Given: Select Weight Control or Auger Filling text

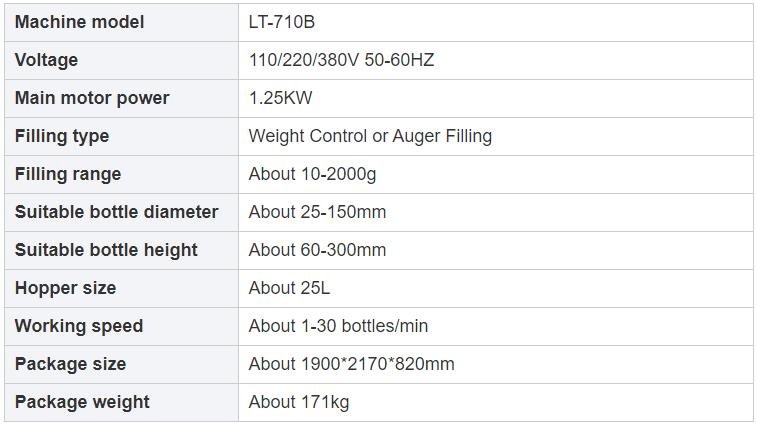Looking at the screenshot, I should click(370, 136).
